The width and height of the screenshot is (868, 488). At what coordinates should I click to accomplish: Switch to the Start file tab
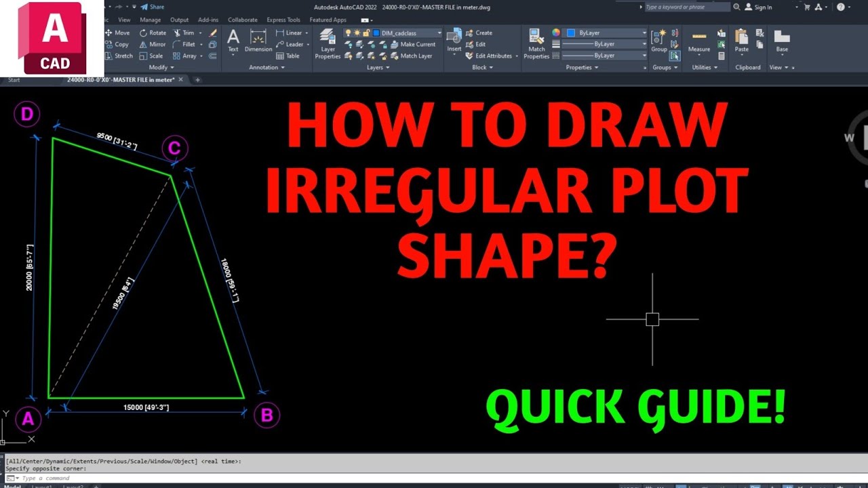click(14, 79)
